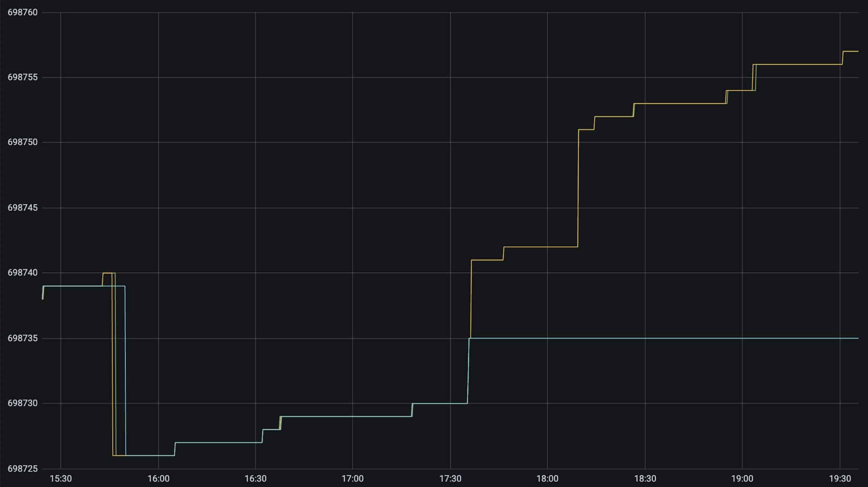Click the 17:00 time axis label

coord(353,479)
